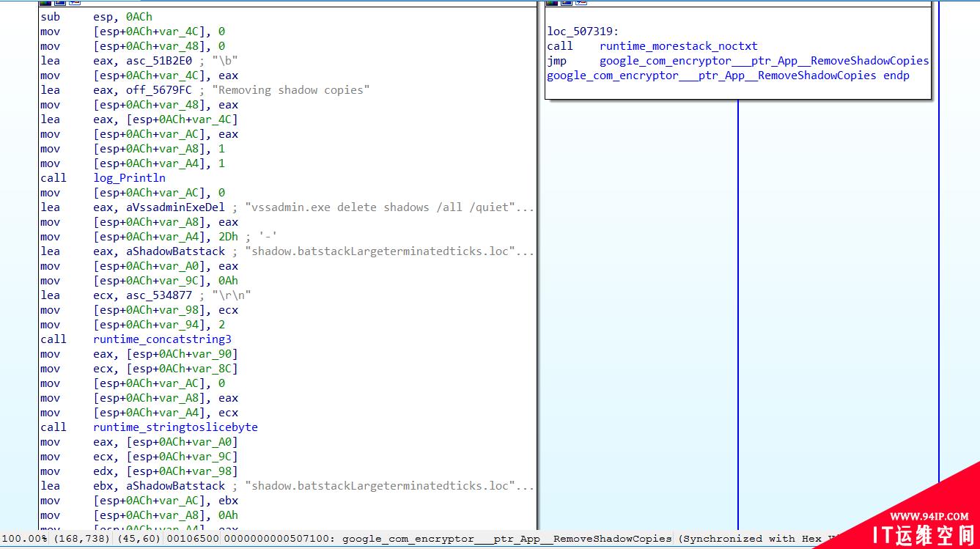Click the "Removing shadow copies" string comment
The image size is (980, 549).
[x=290, y=90]
